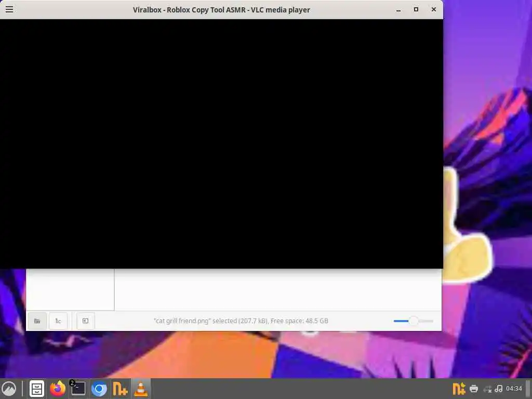532x399 pixels.
Task: Toggle the file manager sidebar visibility button
Action: [86, 321]
